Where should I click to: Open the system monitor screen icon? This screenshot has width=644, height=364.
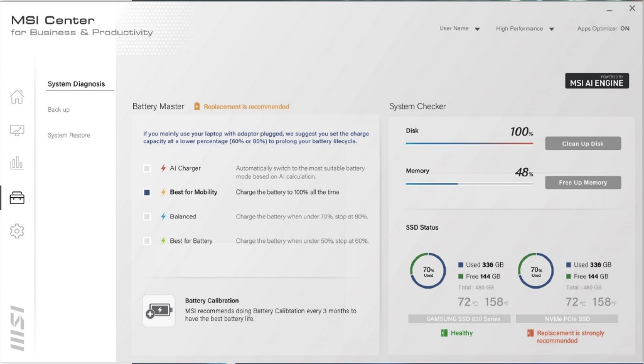click(x=17, y=131)
